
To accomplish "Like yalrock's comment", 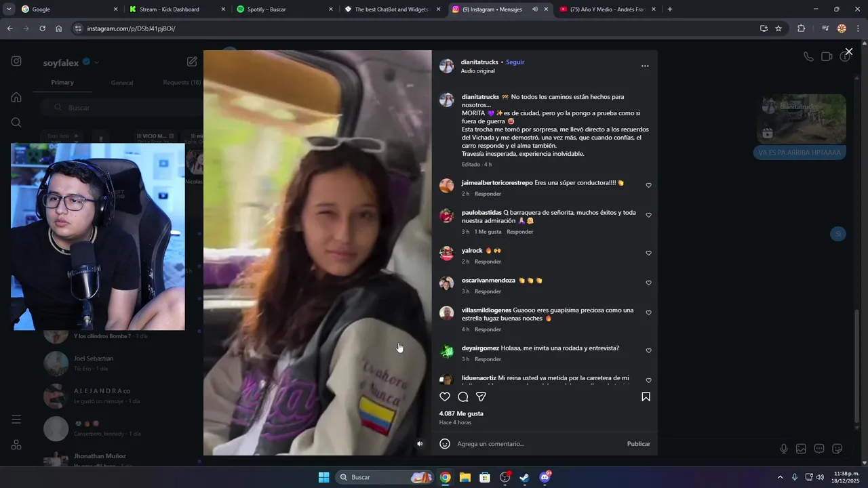I will coord(648,253).
